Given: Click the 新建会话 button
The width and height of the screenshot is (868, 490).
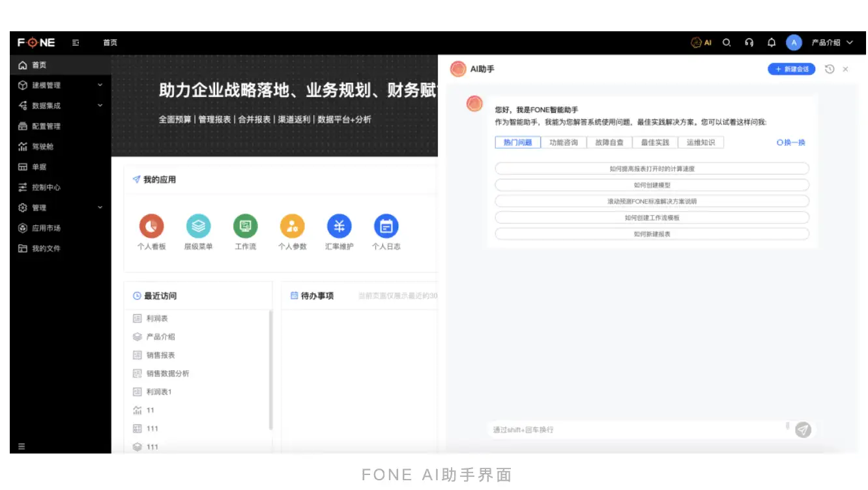Looking at the screenshot, I should click(792, 69).
